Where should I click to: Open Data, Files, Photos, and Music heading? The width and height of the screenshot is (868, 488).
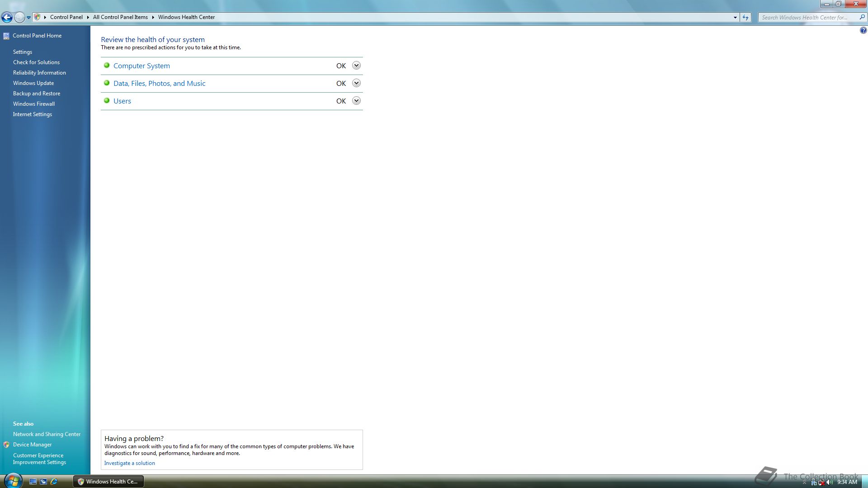coord(159,84)
